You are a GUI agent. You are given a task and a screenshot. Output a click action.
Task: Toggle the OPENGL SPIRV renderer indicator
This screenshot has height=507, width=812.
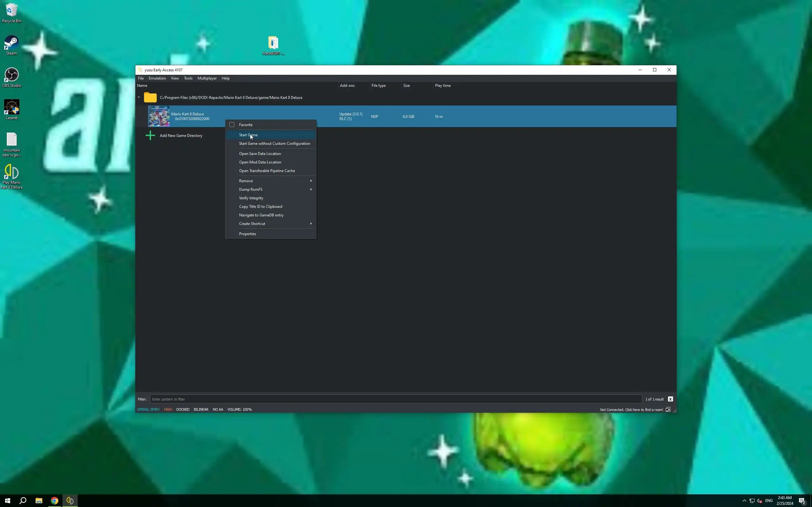click(x=148, y=409)
